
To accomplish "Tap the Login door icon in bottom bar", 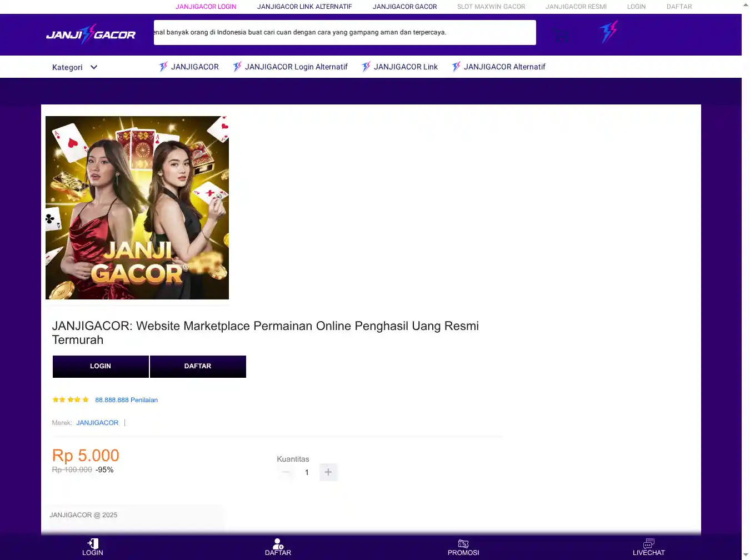I will coord(93,544).
